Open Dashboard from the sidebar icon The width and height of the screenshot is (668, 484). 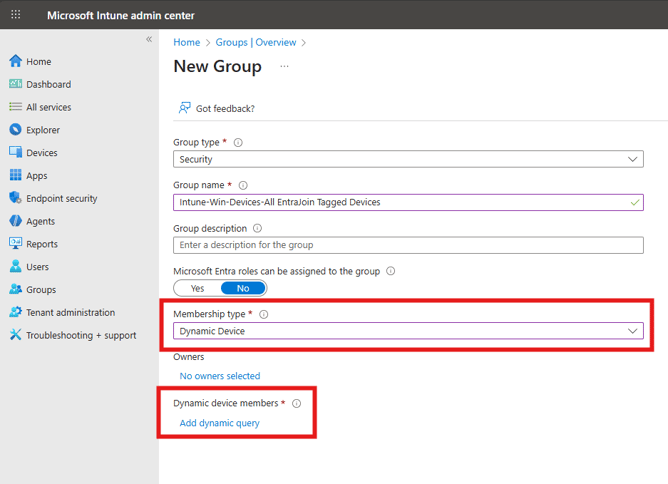point(15,85)
